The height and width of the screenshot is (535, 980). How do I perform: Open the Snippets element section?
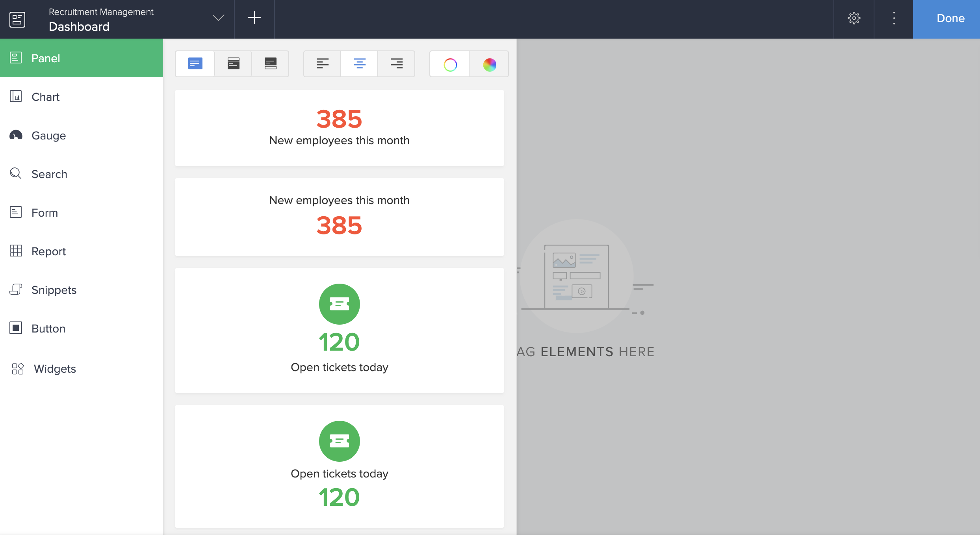pyautogui.click(x=54, y=290)
